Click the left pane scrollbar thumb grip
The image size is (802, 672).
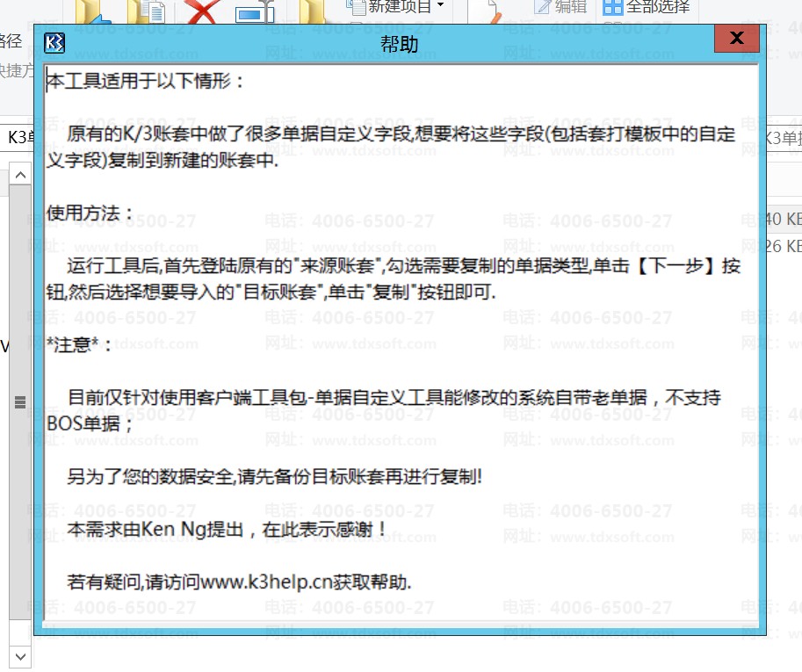click(20, 402)
